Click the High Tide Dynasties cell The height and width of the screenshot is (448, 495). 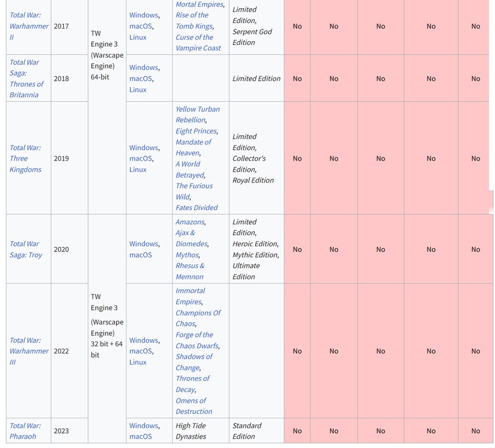point(201,431)
